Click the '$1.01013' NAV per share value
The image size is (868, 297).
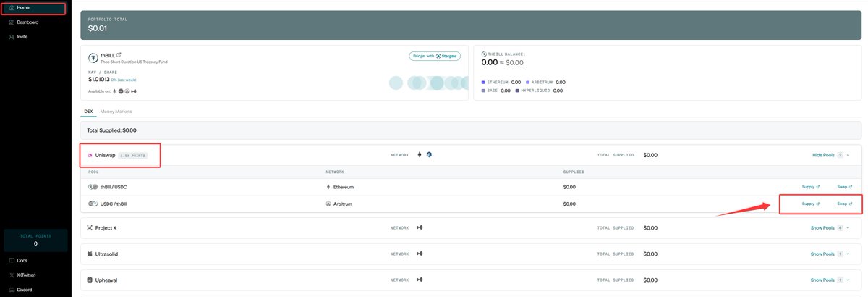pyautogui.click(x=98, y=79)
